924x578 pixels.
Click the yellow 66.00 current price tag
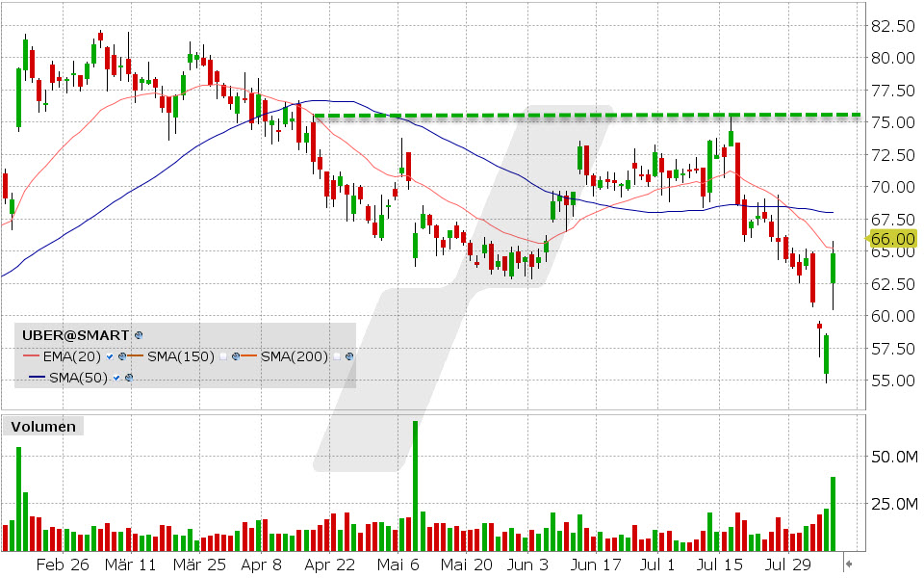891,238
